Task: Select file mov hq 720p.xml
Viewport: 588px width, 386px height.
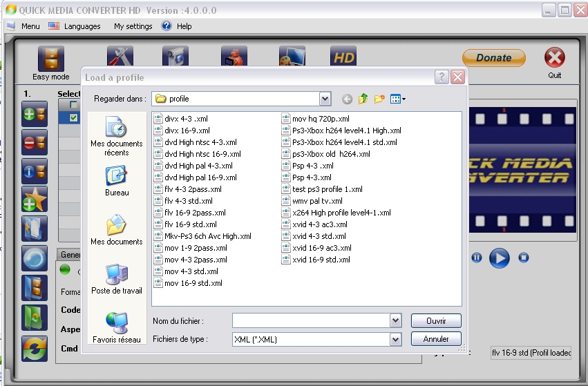Action: 316,119
